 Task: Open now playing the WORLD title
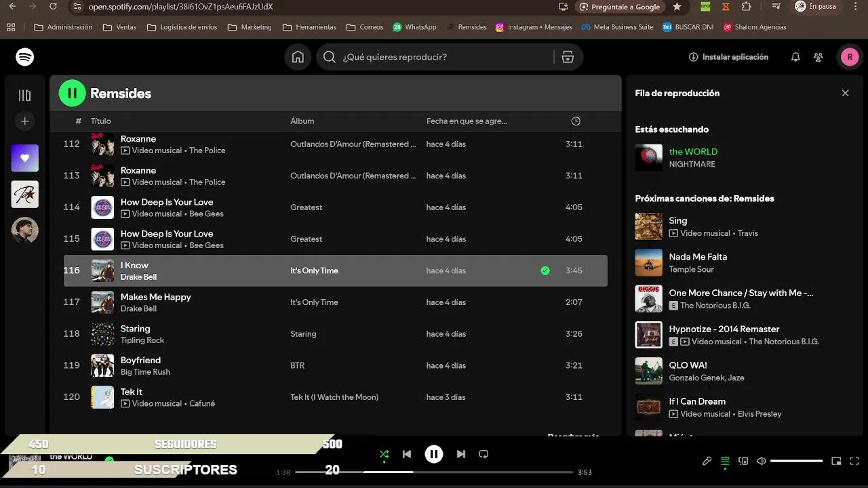[693, 152]
